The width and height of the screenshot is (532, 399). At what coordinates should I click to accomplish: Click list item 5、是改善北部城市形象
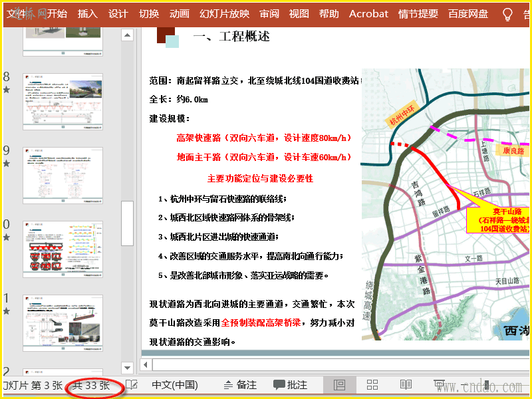pyautogui.click(x=243, y=275)
